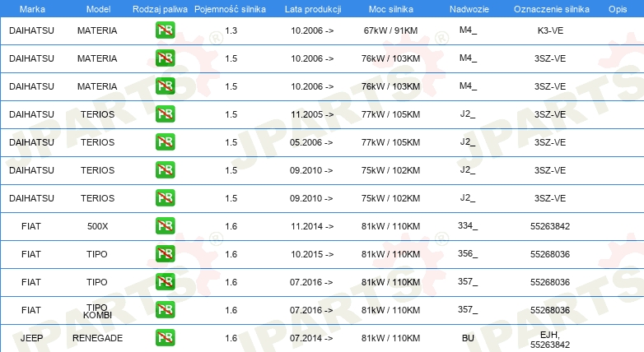Select the 67kW / 91KM power cell
Viewport: 644px width, 352px height.
[x=390, y=30]
